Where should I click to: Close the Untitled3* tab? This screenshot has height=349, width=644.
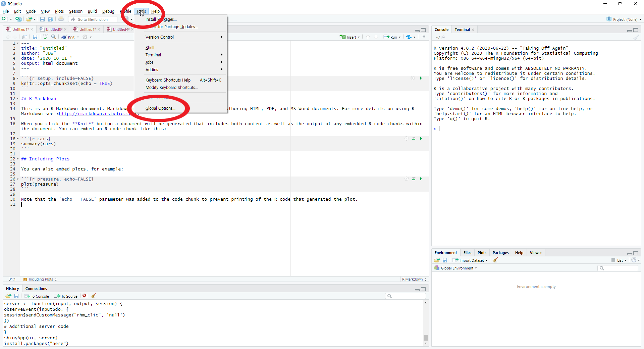65,30
